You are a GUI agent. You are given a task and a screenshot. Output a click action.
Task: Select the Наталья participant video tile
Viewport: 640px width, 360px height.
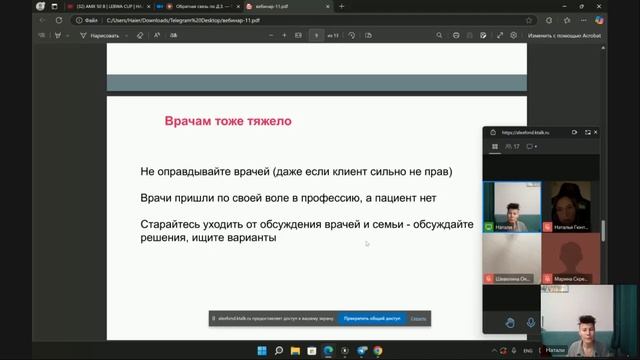coord(571,207)
